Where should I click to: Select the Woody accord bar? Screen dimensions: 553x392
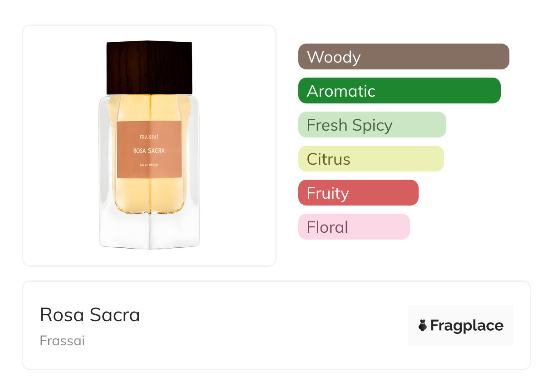[404, 57]
